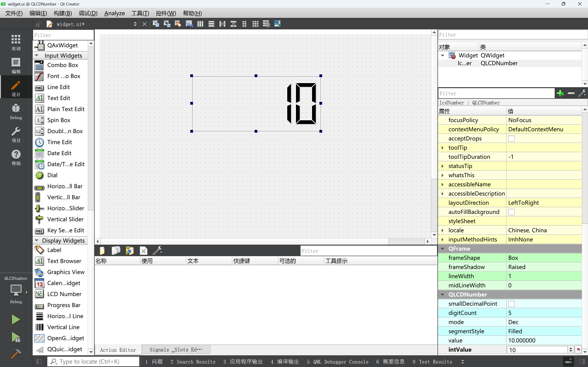
Task: Open the Test Results pane
Action: (x=432, y=362)
